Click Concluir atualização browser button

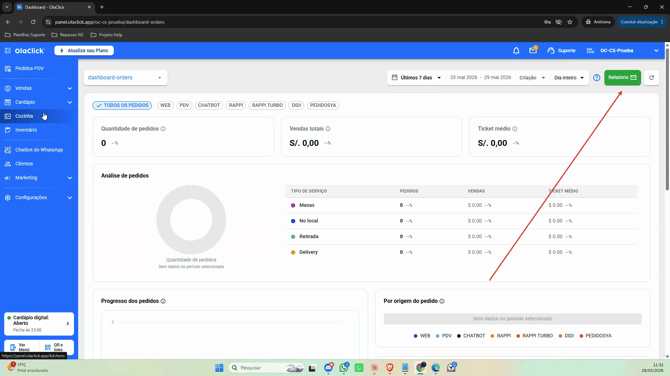641,22
